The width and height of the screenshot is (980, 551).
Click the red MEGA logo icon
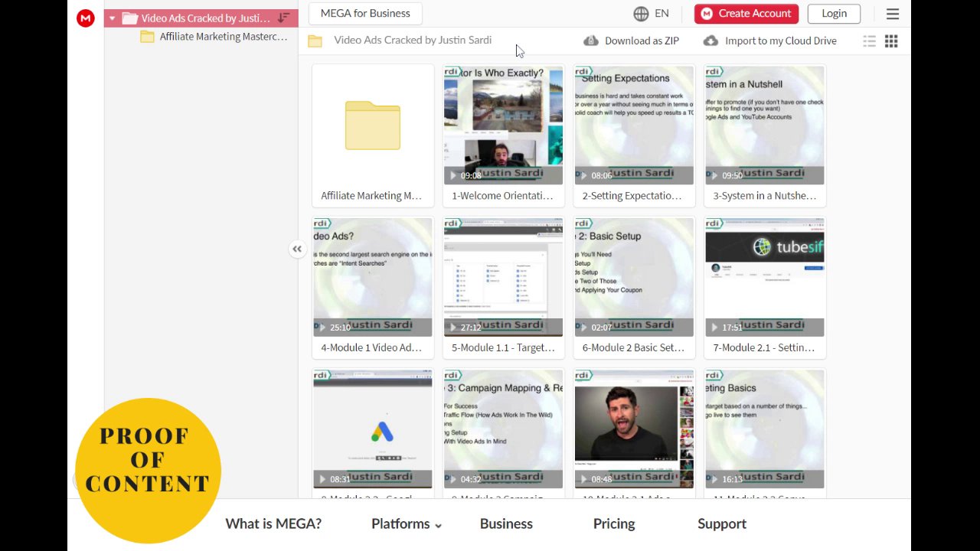tap(86, 18)
